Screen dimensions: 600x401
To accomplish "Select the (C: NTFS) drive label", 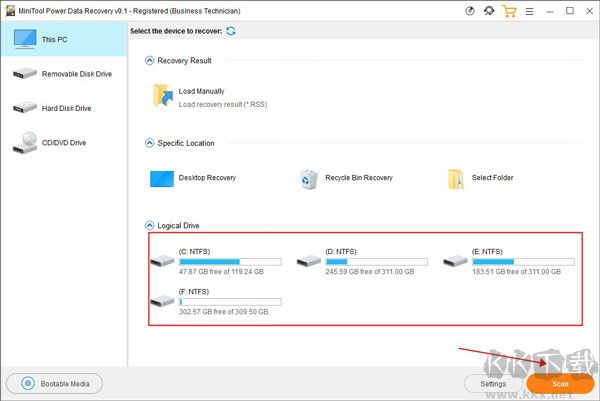I will point(194,252).
